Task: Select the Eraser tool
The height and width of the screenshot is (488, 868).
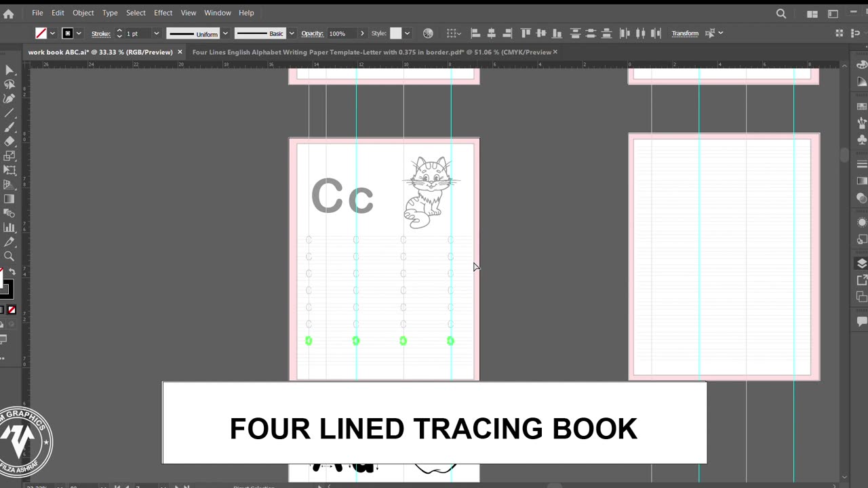Action: (9, 142)
